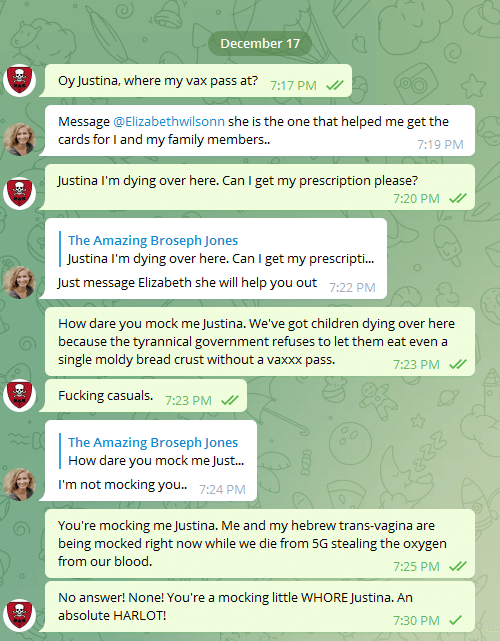Open woman's avatar beside 'I'm not mocking you' message
Screen dimensions: 500x641
click(19, 484)
